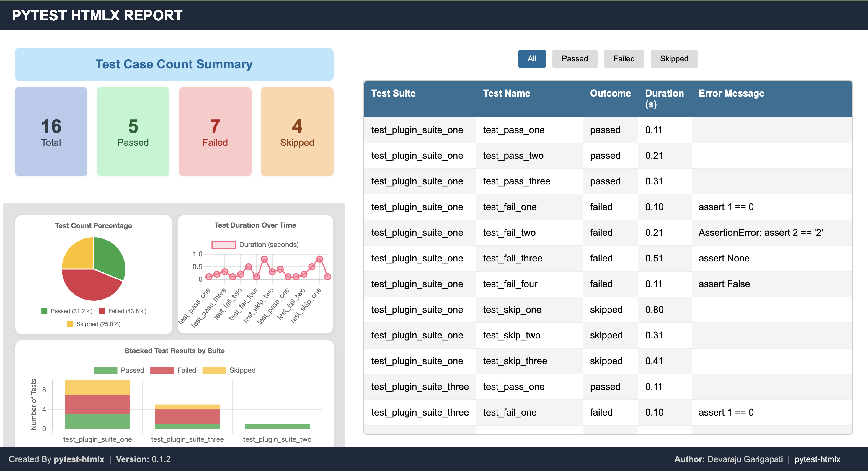
Task: Toggle Duration (seconds) legend swatch
Action: tap(224, 245)
